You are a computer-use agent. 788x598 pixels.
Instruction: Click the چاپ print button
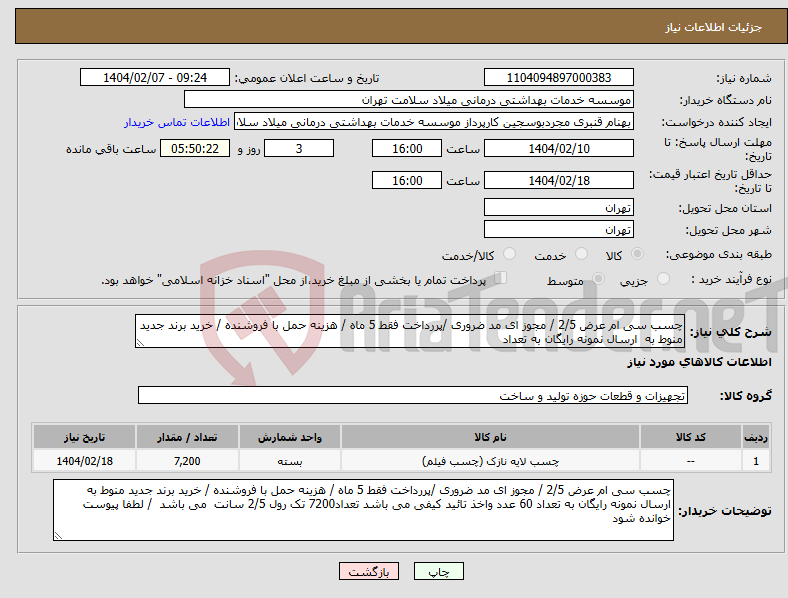(439, 571)
